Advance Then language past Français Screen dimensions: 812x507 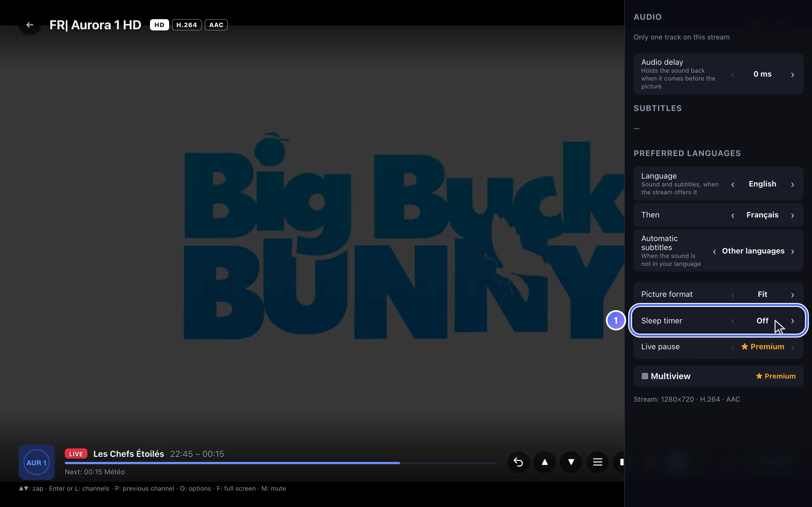pos(793,215)
